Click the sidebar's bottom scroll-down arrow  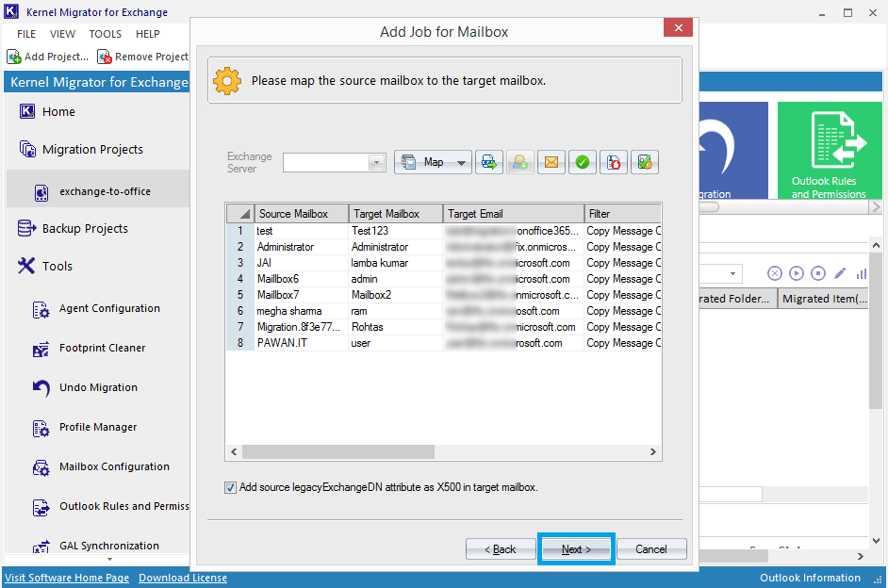click(x=110, y=559)
